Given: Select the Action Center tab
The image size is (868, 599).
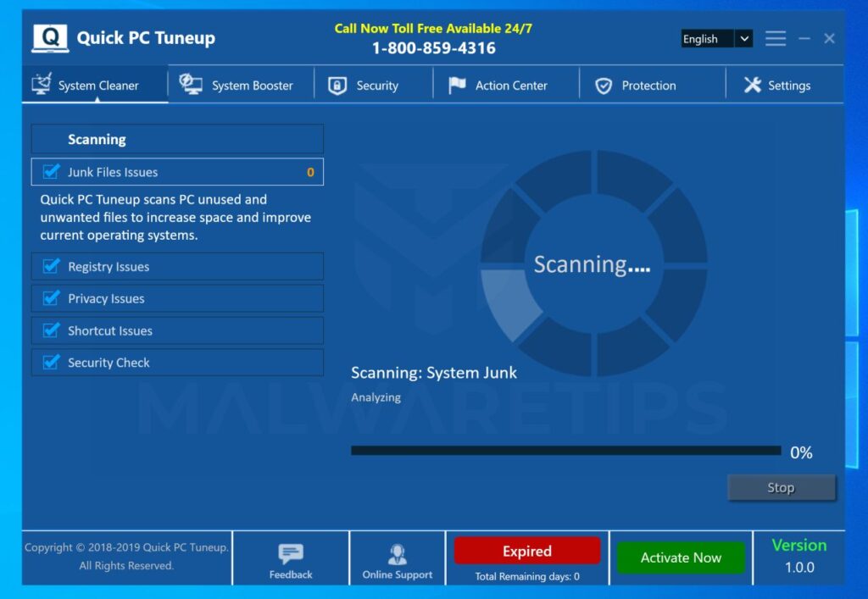Looking at the screenshot, I should point(506,85).
